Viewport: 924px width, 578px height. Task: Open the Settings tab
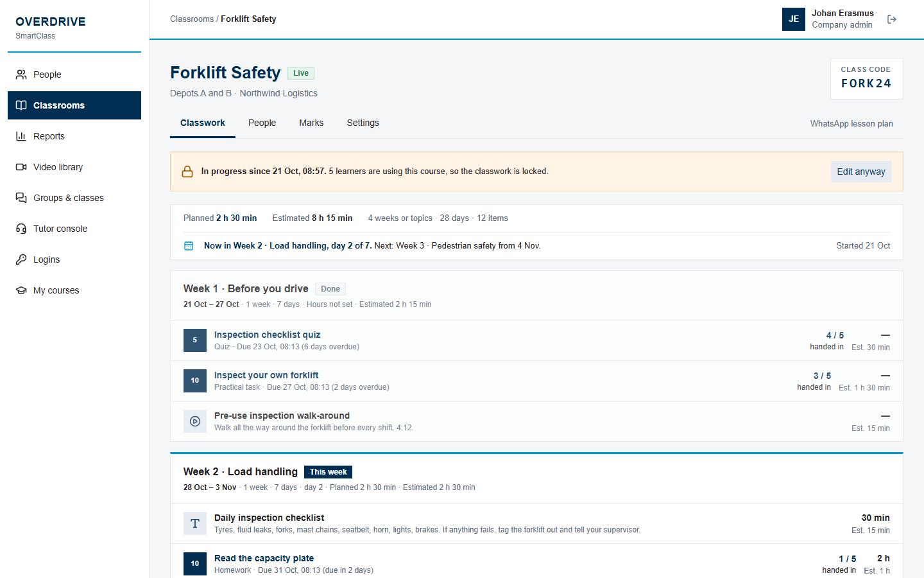[363, 123]
